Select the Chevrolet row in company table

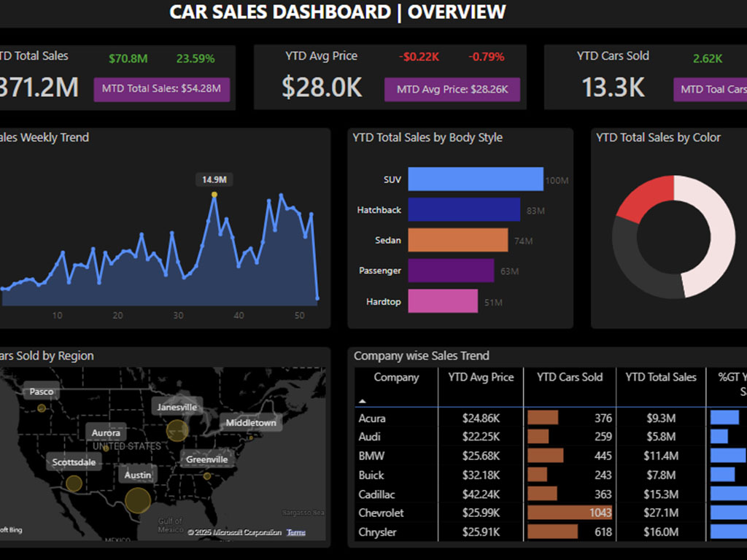[550, 513]
